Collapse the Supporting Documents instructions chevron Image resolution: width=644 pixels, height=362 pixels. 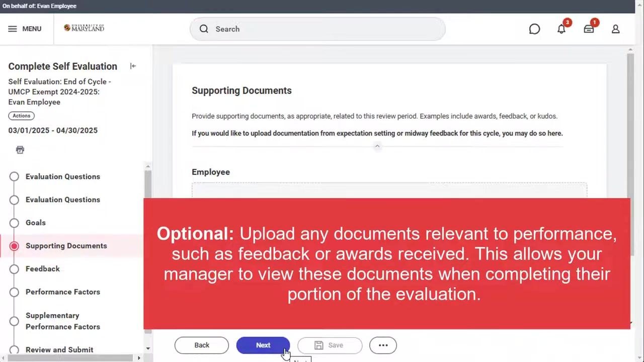click(377, 146)
